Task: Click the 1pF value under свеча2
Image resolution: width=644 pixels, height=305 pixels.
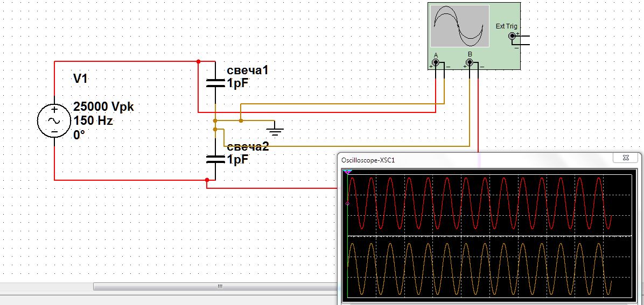Action: (x=239, y=160)
